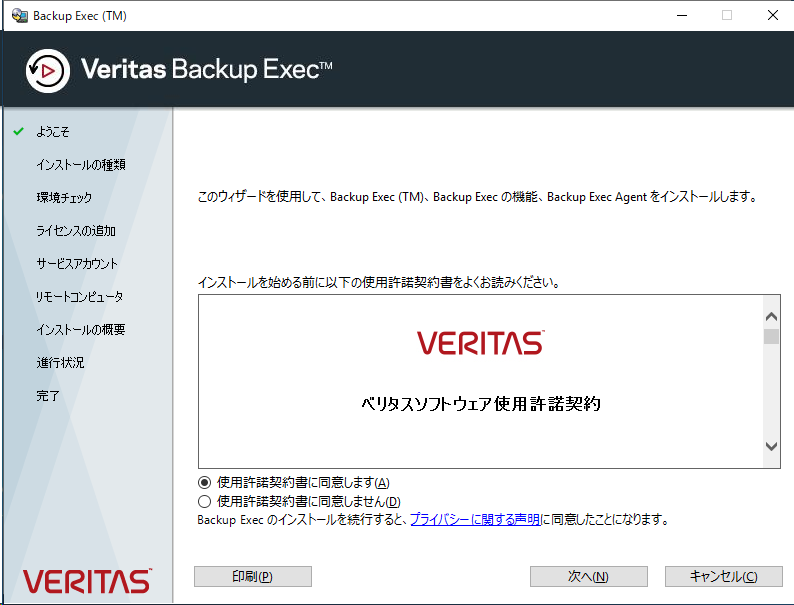Image resolution: width=794 pixels, height=605 pixels.
Task: Open the リモートコンピュータ step
Action: tap(80, 297)
